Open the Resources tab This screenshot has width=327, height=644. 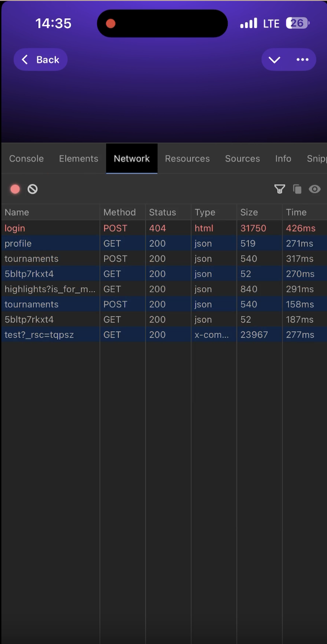tap(187, 158)
